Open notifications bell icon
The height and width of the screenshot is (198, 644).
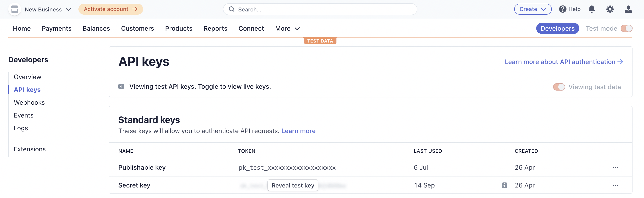pyautogui.click(x=592, y=9)
